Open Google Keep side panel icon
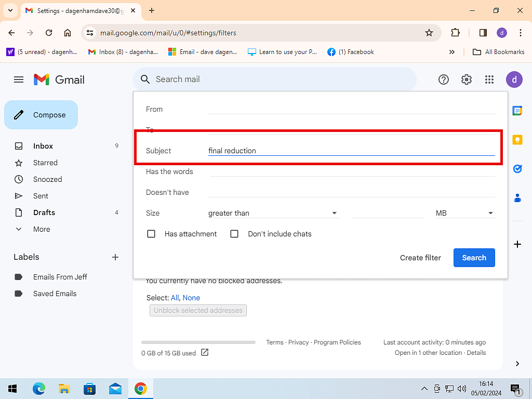The image size is (532, 399). click(x=517, y=140)
